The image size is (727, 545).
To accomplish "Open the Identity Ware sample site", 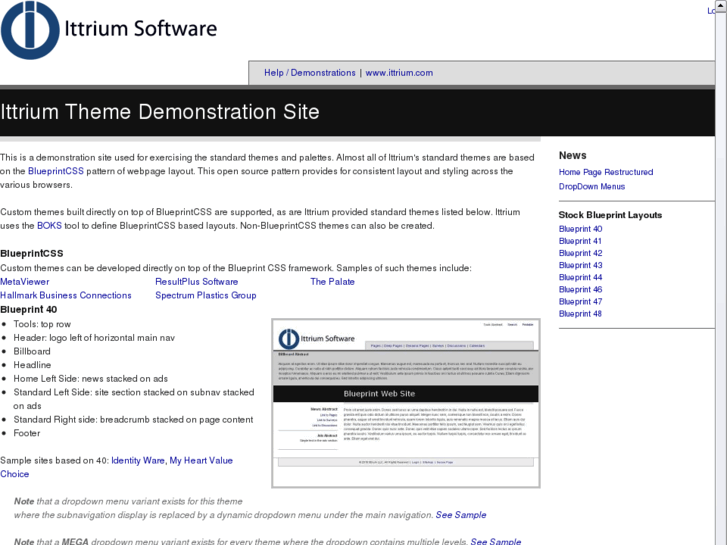I will pos(138,461).
